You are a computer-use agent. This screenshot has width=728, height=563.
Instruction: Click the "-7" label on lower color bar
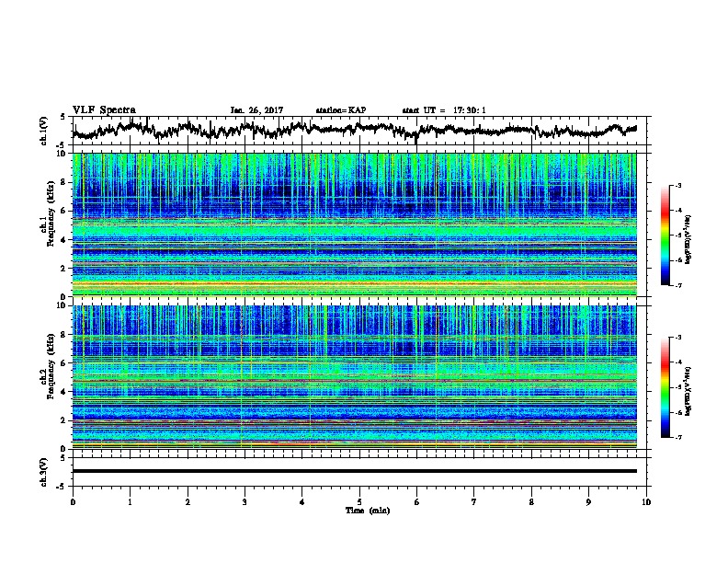pos(677,438)
